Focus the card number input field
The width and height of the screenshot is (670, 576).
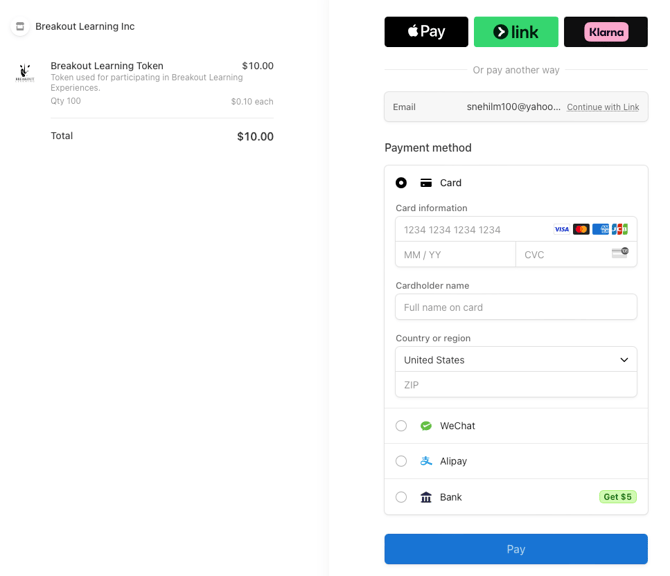(x=470, y=230)
